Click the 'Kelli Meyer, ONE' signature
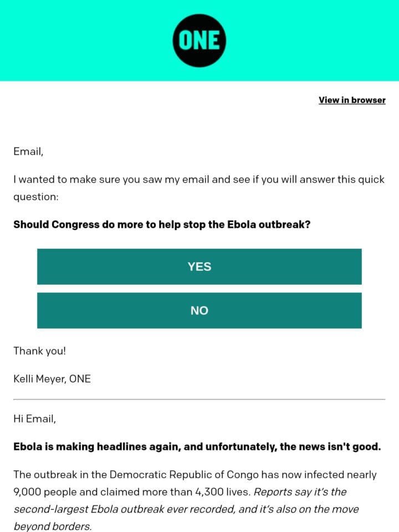This screenshot has width=399, height=532. pos(52,378)
